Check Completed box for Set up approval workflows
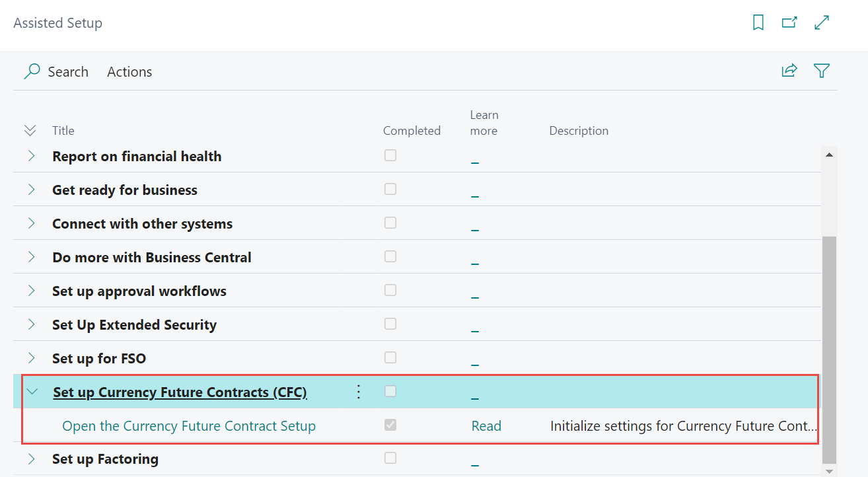 [390, 290]
